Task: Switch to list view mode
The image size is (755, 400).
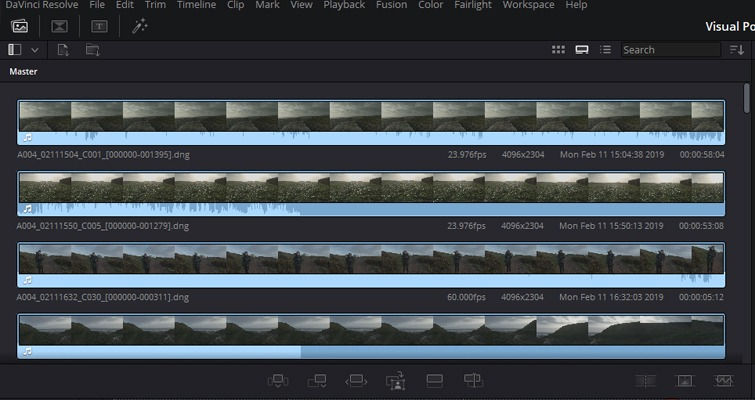Action: click(x=606, y=50)
